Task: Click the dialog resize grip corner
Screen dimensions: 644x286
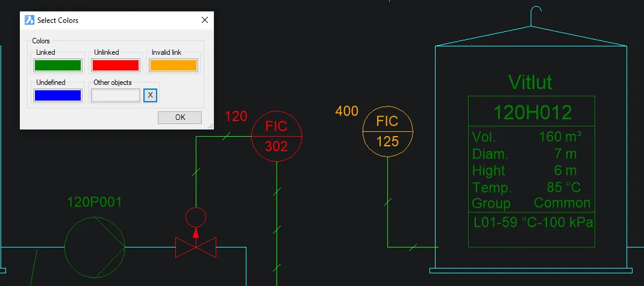Action: (x=211, y=126)
